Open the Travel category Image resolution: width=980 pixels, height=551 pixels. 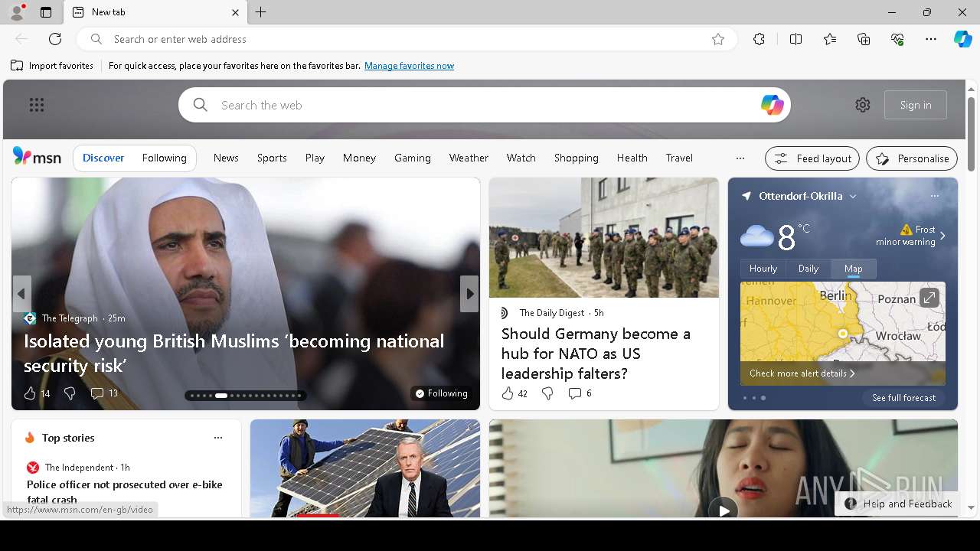click(x=679, y=158)
